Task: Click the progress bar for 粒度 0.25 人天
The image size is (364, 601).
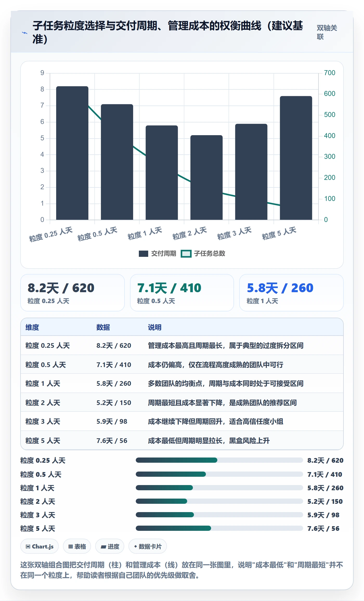Action: 219,460
